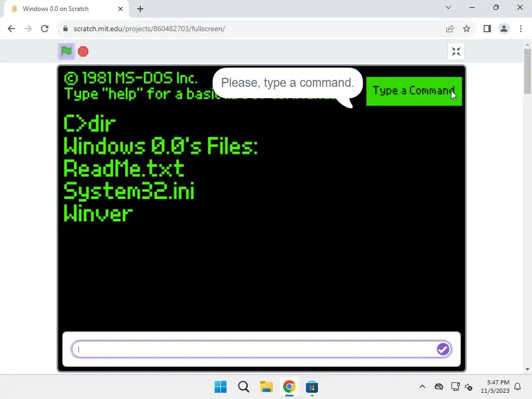The image size is (532, 399).
Task: Click the muted volume tray icon
Action: [469, 387]
